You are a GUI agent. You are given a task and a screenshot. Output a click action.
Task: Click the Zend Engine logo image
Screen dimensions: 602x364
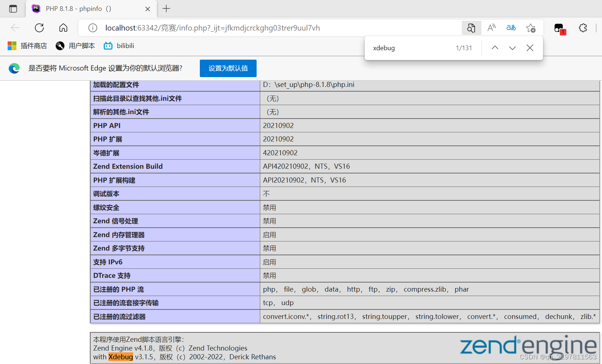(x=528, y=346)
